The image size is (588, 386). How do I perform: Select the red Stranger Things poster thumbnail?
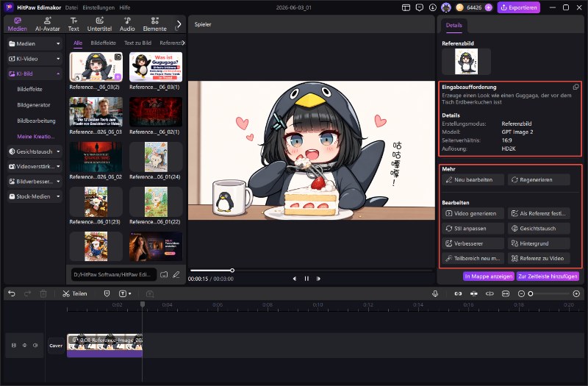click(x=96, y=157)
